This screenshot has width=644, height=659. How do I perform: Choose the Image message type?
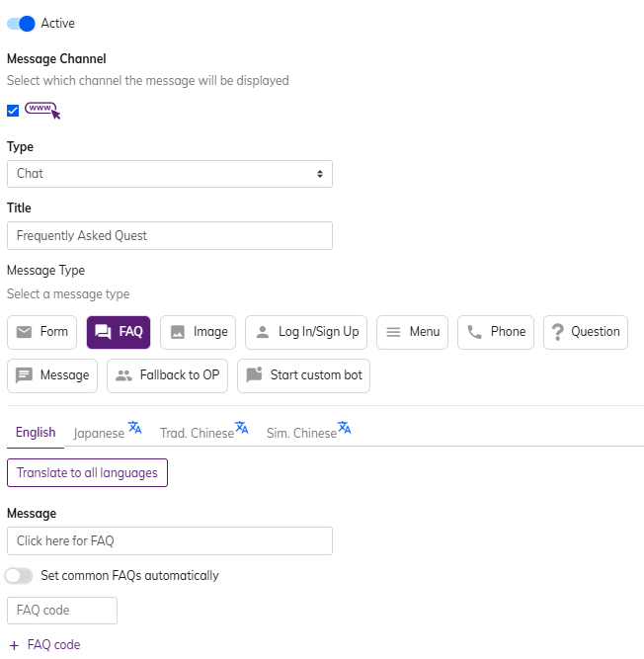(x=198, y=332)
